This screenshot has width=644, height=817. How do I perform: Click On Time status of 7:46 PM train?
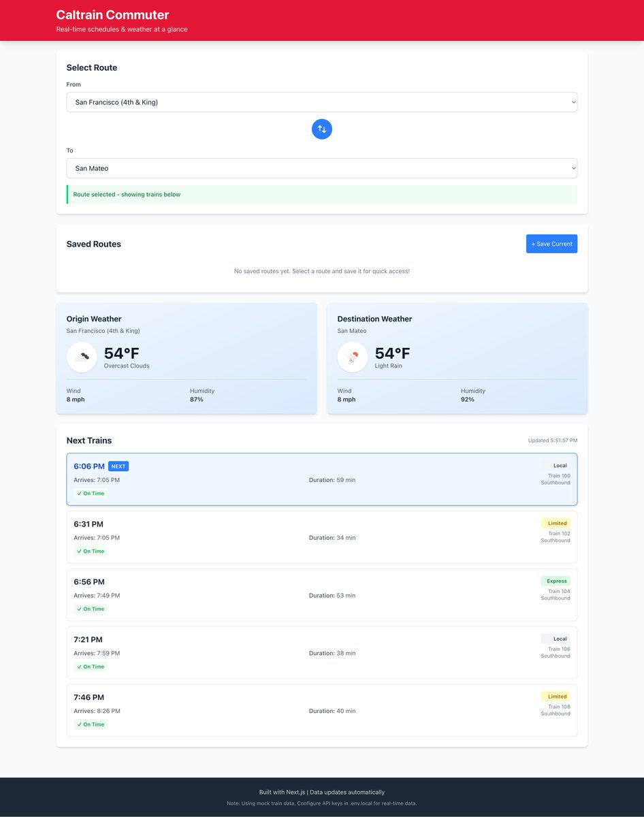tap(91, 725)
